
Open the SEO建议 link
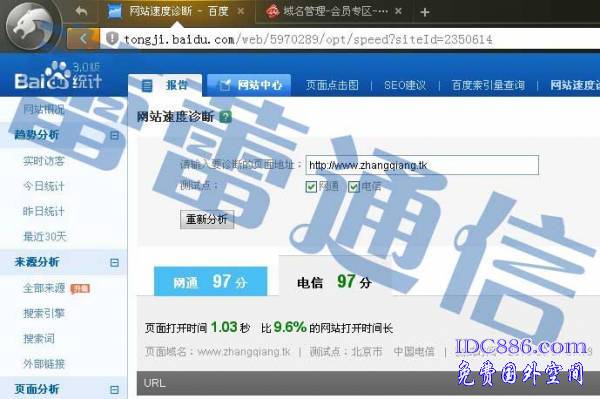coord(405,85)
